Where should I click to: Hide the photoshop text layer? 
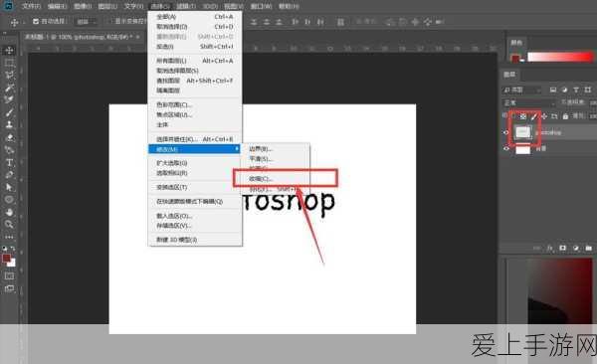pos(506,132)
